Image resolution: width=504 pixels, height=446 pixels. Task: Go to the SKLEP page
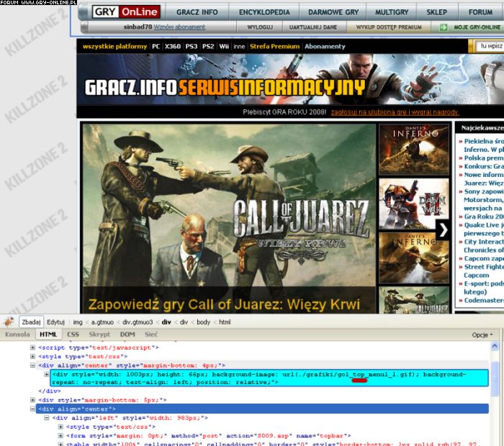[x=437, y=12]
